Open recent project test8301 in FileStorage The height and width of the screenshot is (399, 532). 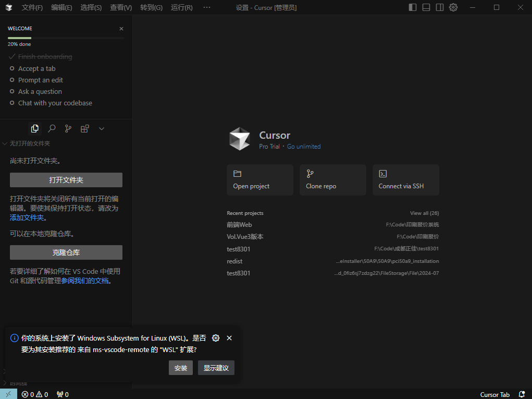(x=333, y=273)
